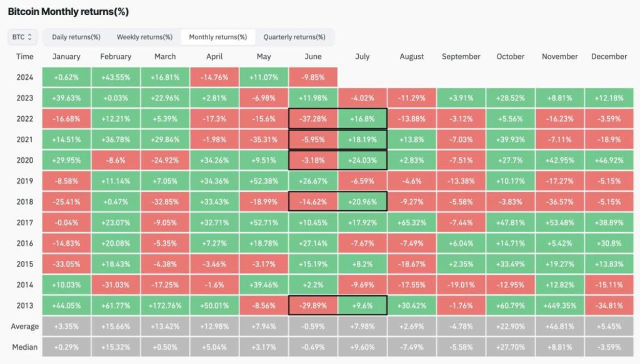Select the 2024 row label
The height and width of the screenshot is (364, 640).
[24, 77]
